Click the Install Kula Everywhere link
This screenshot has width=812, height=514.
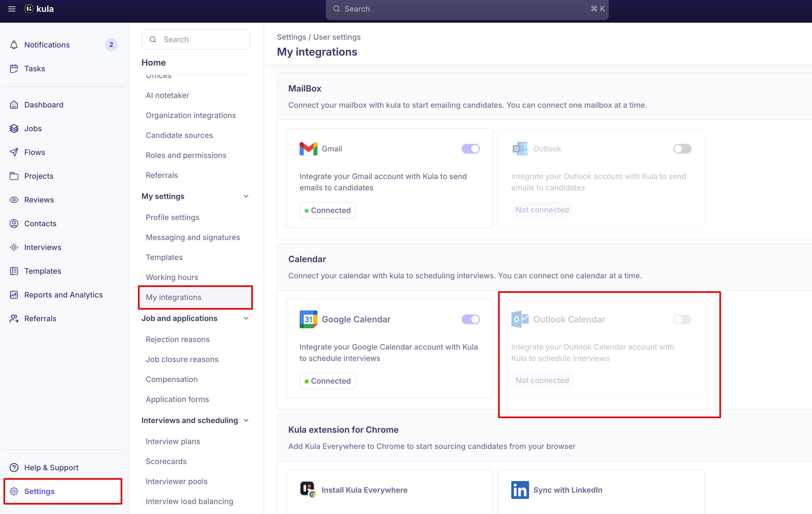[364, 490]
